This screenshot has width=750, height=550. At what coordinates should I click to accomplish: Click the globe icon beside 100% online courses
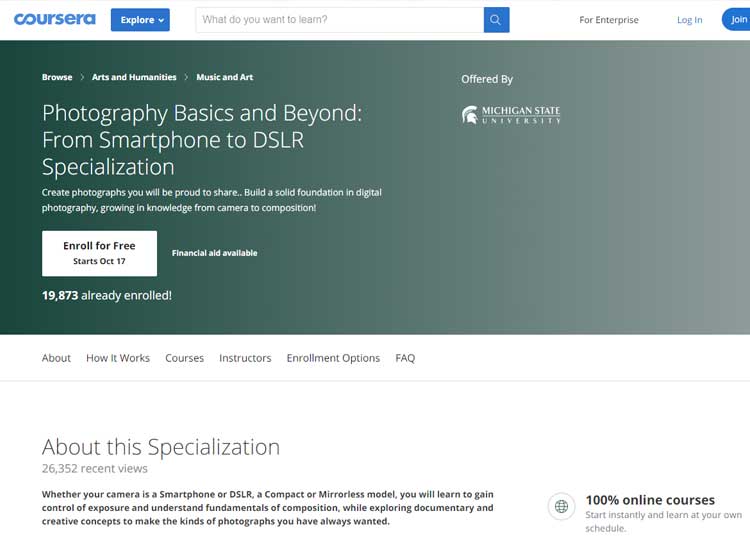562,506
